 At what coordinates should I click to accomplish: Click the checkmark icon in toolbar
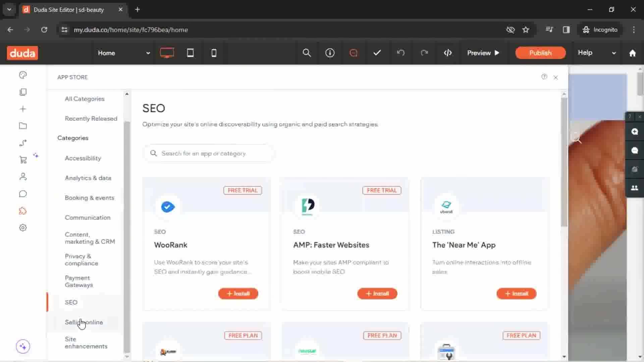point(377,53)
